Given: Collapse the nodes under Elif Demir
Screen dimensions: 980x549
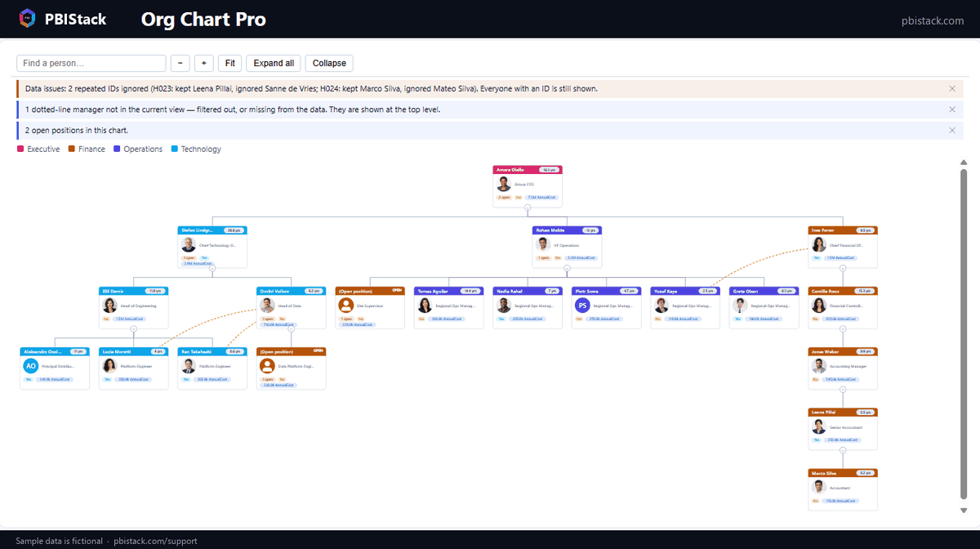Looking at the screenshot, I should (x=133, y=329).
